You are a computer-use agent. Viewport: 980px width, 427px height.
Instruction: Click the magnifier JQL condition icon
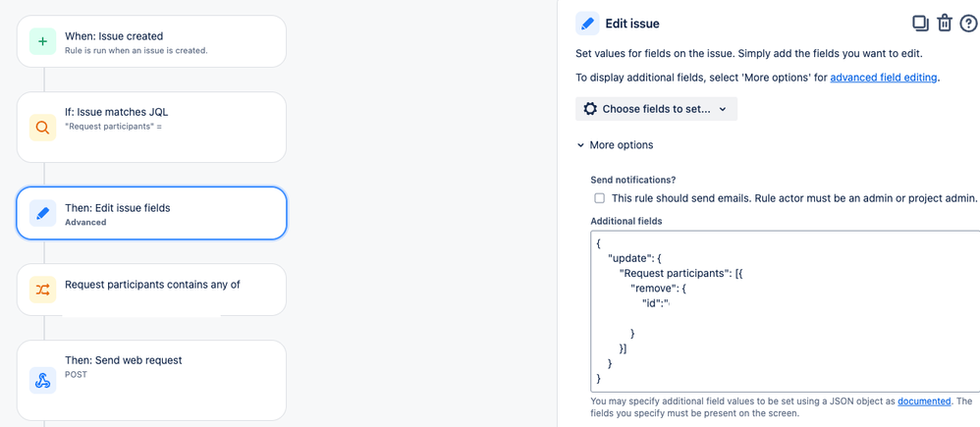(x=42, y=128)
